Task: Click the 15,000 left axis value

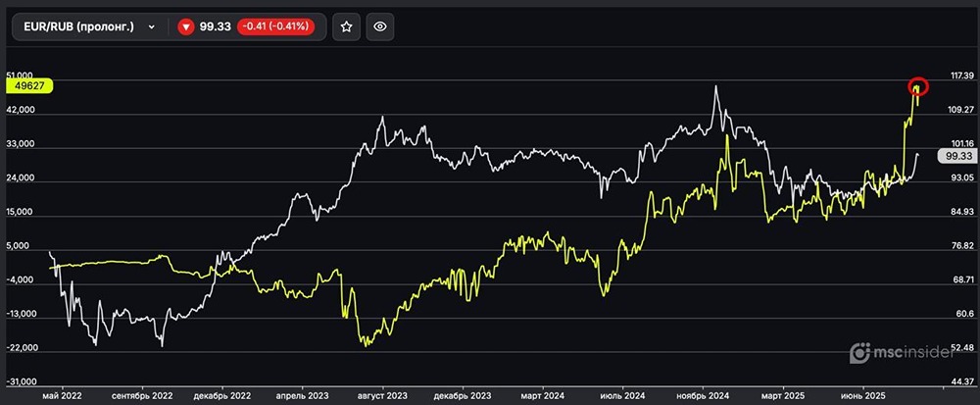Action: [20, 212]
